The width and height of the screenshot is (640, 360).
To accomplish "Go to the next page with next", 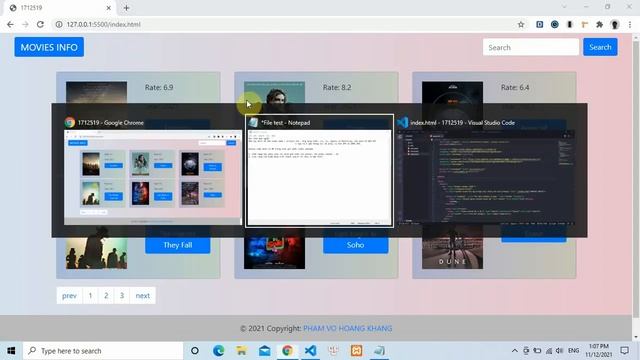I will [142, 296].
